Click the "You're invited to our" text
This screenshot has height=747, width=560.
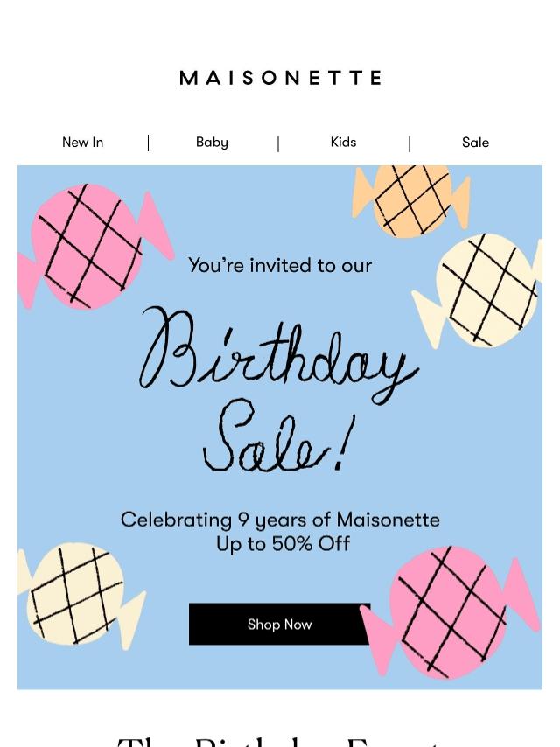280,266
